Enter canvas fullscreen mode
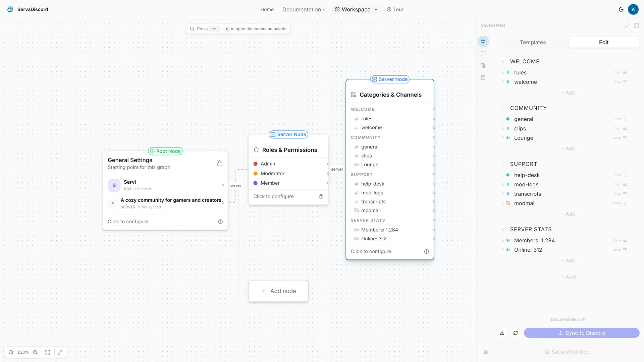Screen dimensions: 644x362 point(60,352)
